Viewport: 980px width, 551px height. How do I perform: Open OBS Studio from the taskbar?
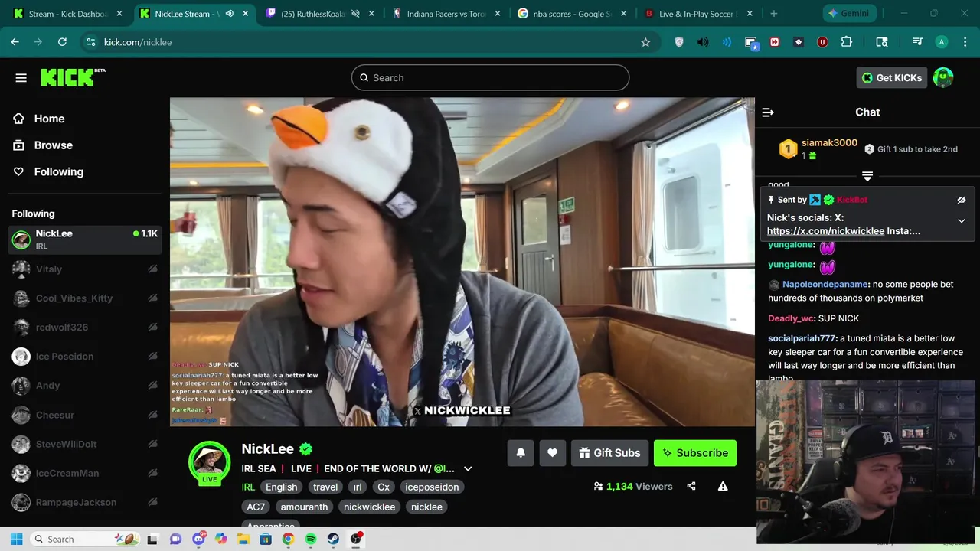356,539
